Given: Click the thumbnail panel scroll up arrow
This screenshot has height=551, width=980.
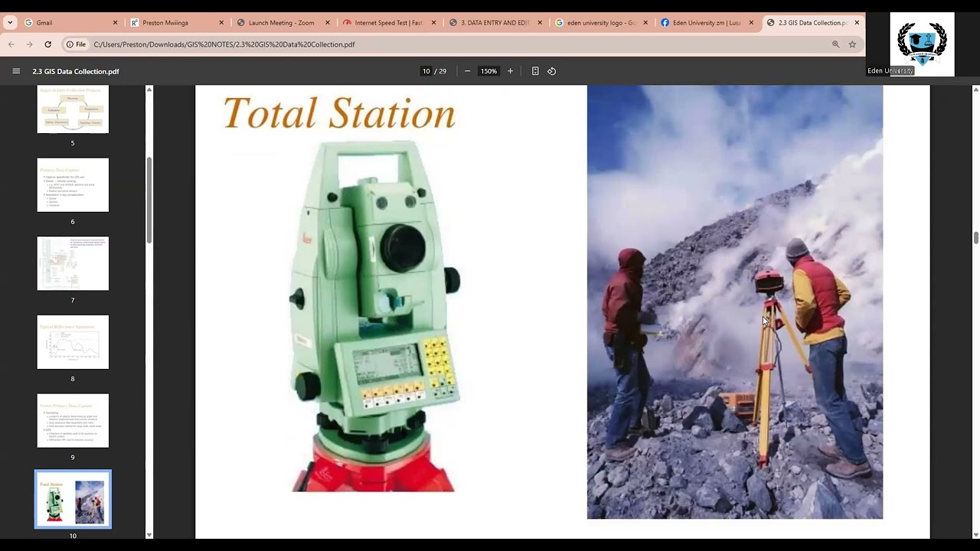Looking at the screenshot, I should (149, 90).
